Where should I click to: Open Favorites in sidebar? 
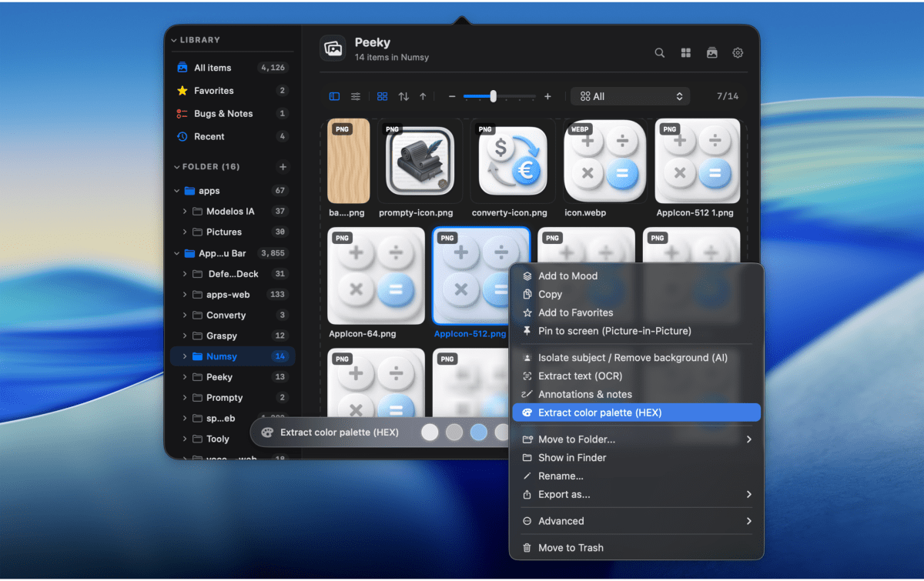coord(233,91)
